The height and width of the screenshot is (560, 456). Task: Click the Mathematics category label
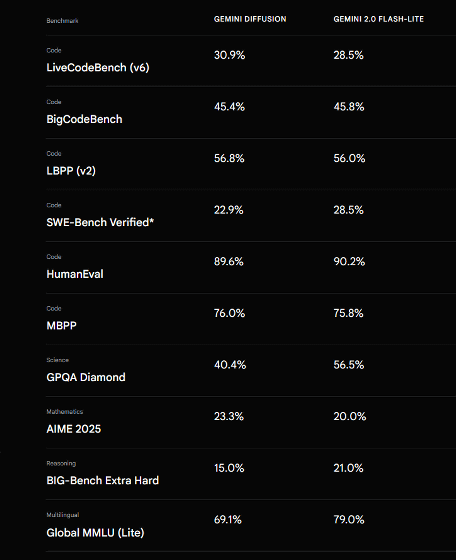coord(65,411)
